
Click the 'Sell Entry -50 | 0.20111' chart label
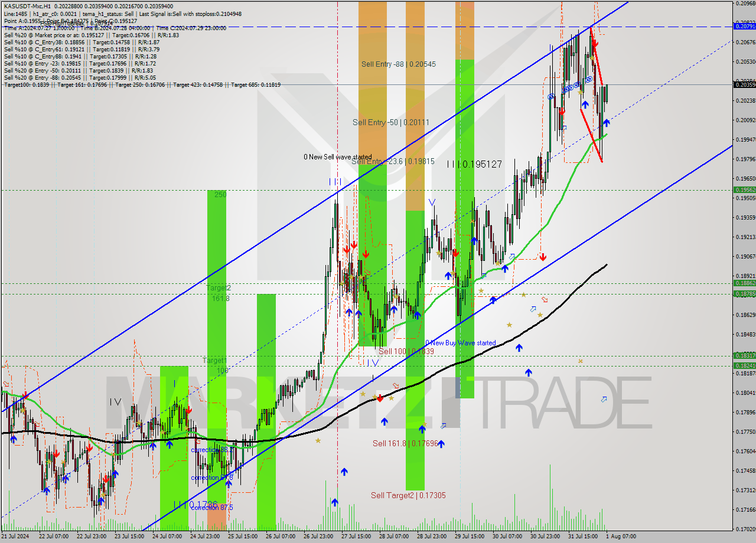pos(391,122)
